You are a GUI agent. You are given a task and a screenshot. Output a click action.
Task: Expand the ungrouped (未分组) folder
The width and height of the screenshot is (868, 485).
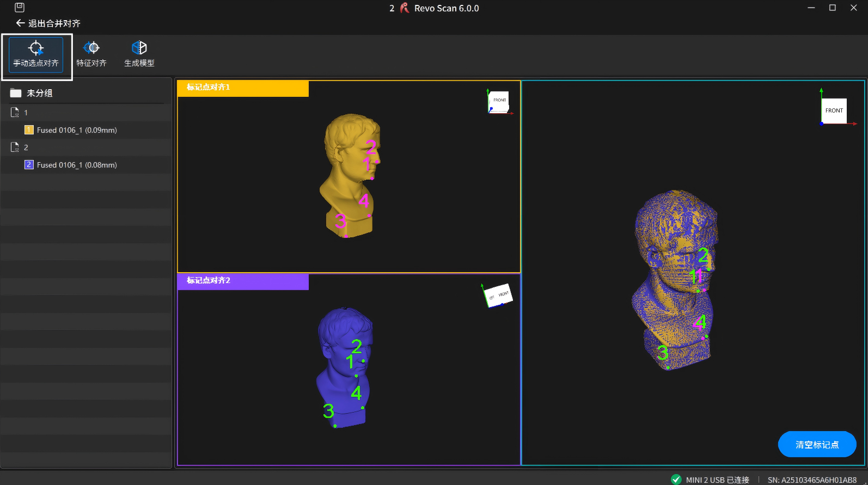click(16, 93)
